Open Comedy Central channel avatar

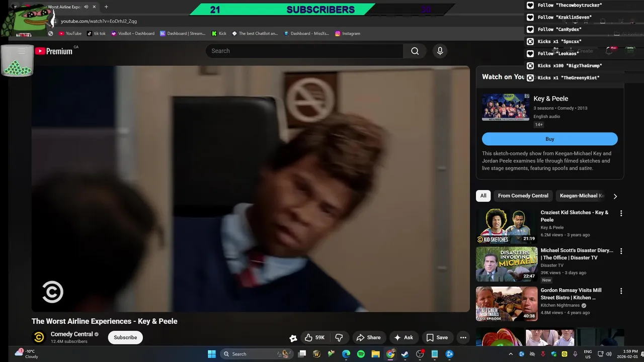[x=39, y=337]
